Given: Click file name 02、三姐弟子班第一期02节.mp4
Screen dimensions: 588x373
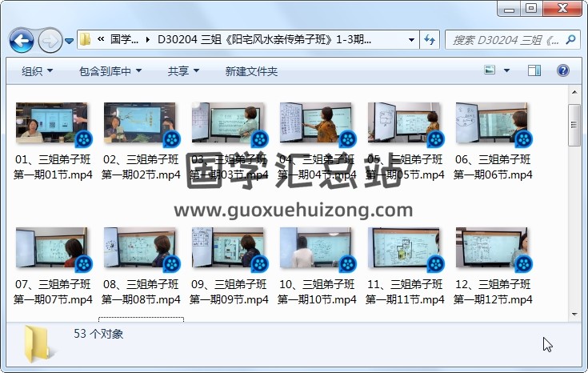Looking at the screenshot, I should coord(141,167).
